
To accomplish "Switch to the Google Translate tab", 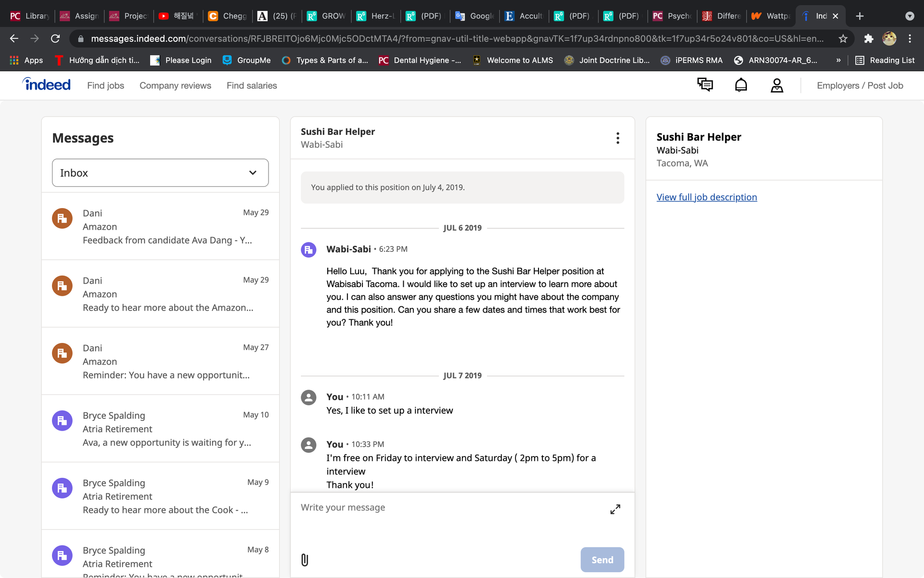I will [x=475, y=16].
